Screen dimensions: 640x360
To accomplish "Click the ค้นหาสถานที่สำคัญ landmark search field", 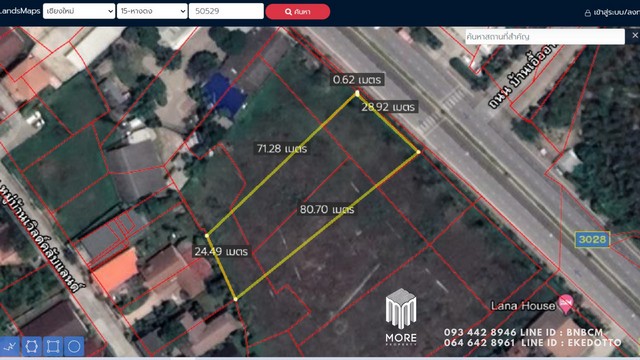I will [545, 36].
